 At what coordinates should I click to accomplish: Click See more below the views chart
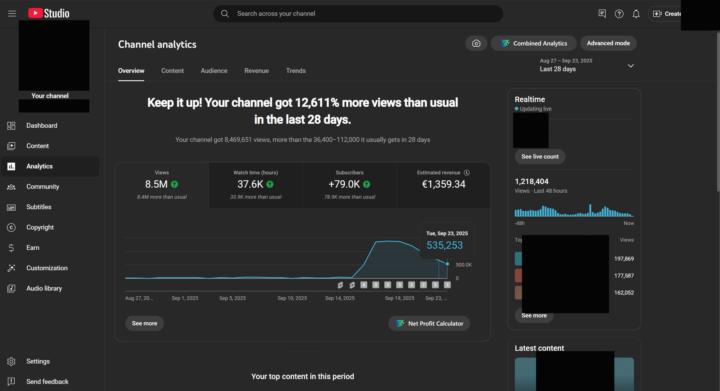[144, 324]
